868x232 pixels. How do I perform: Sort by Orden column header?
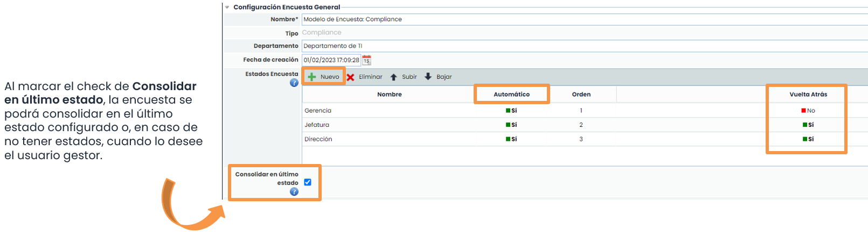click(x=581, y=94)
